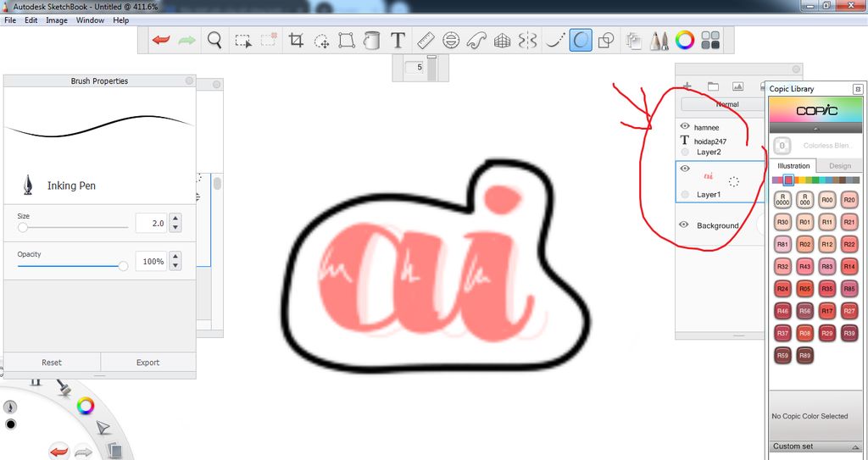
Task: Click the layer group folder icon
Action: pos(713,86)
